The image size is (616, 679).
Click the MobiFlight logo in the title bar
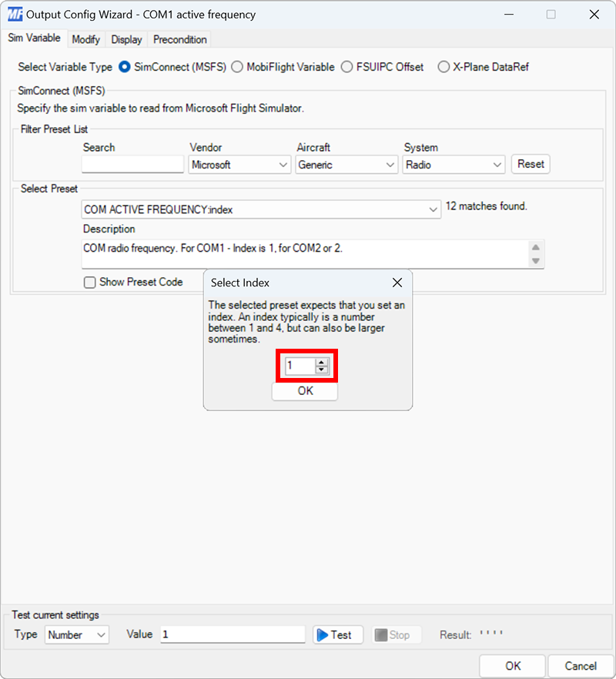point(12,14)
